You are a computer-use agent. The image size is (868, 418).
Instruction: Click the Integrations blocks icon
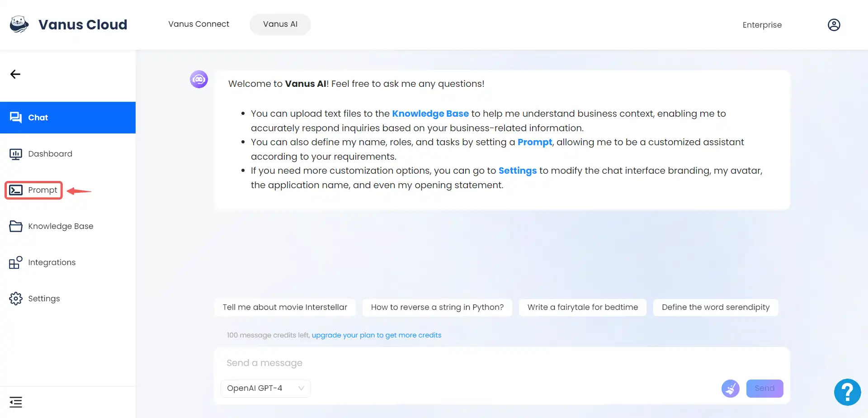16,262
